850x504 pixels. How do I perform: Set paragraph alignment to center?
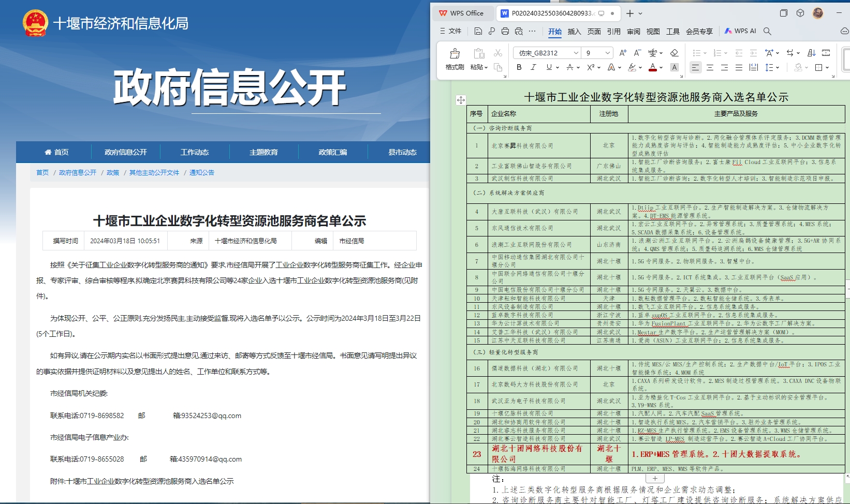tap(710, 67)
